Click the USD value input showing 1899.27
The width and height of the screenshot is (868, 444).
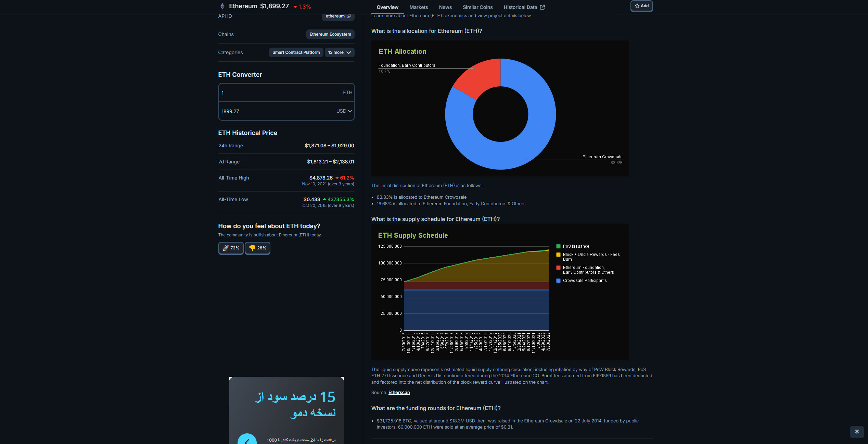coord(277,111)
